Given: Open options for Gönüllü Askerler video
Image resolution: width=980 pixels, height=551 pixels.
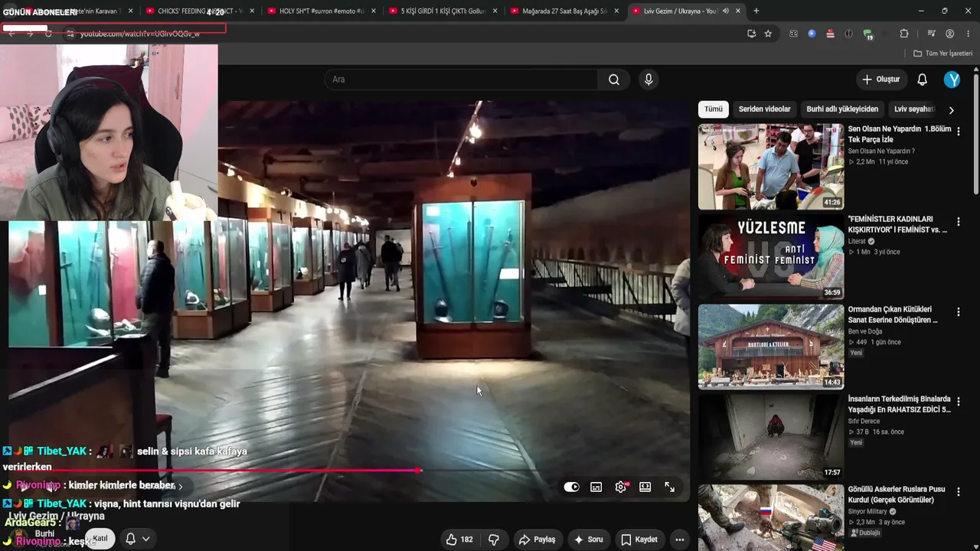Looking at the screenshot, I should (x=958, y=492).
